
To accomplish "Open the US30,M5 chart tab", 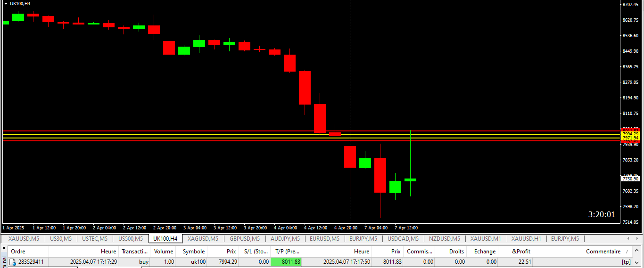I will point(61,238).
